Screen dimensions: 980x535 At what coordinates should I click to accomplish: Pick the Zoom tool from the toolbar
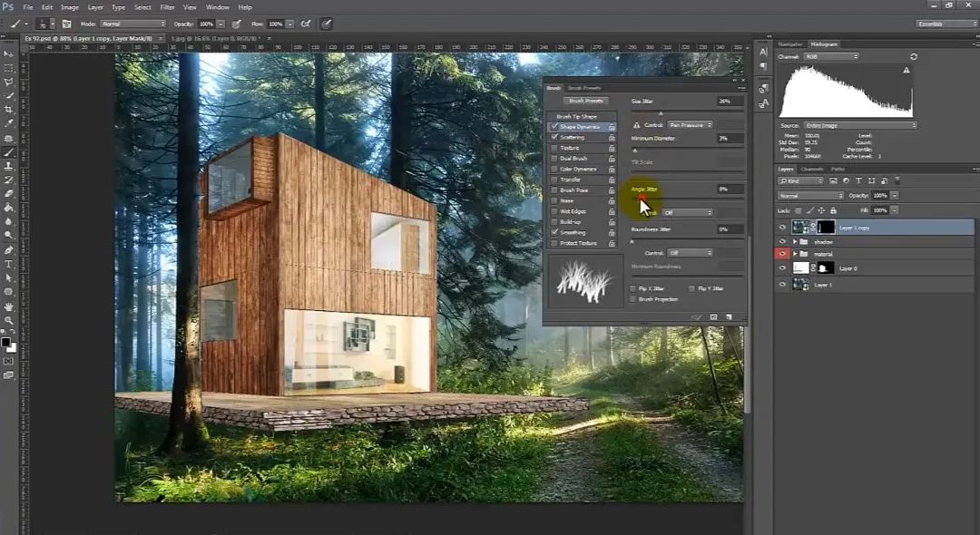pos(9,320)
